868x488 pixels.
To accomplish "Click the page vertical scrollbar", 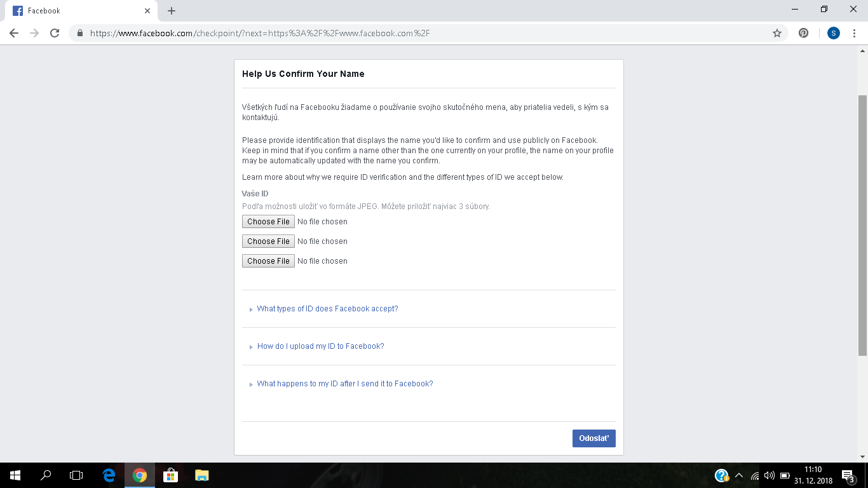I will [x=862, y=225].
